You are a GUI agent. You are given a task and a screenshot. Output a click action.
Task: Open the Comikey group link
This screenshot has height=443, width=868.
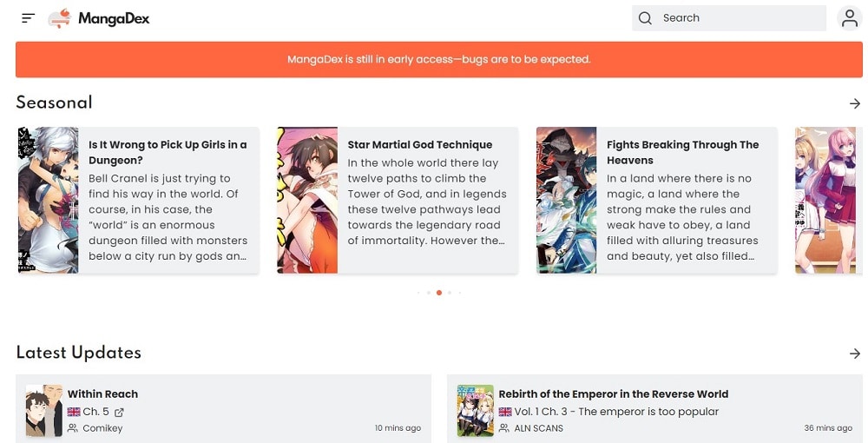[102, 428]
